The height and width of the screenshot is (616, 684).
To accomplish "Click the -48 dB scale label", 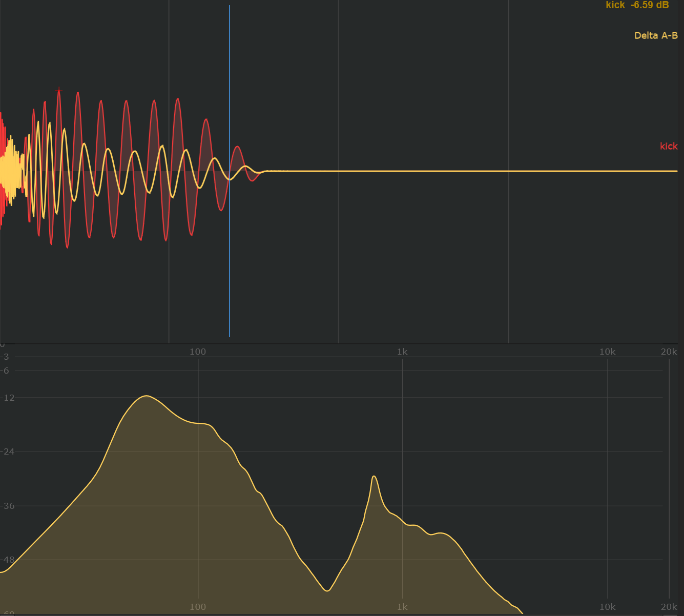I will tap(7, 560).
